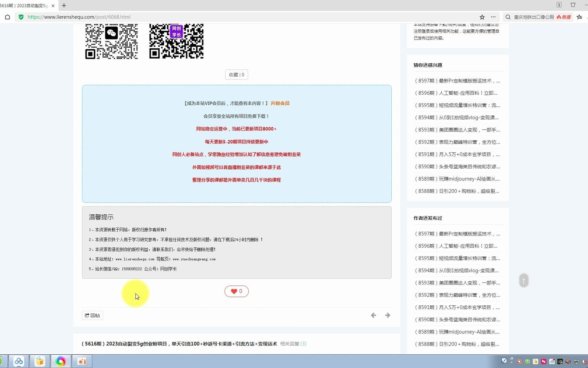Viewport: 588px width, 368px height.
Task: Open 8594期 vlog in 猜你还感兴趣
Action: tap(457, 118)
